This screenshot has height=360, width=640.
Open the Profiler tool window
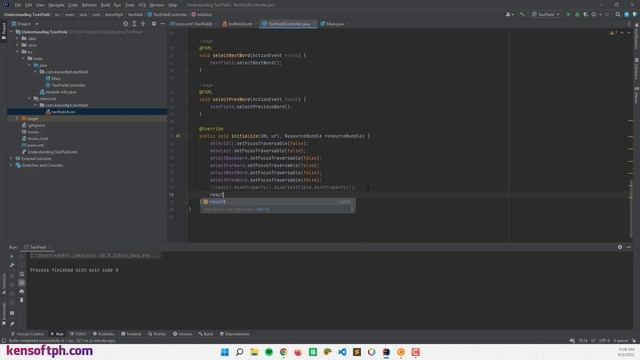157,334
